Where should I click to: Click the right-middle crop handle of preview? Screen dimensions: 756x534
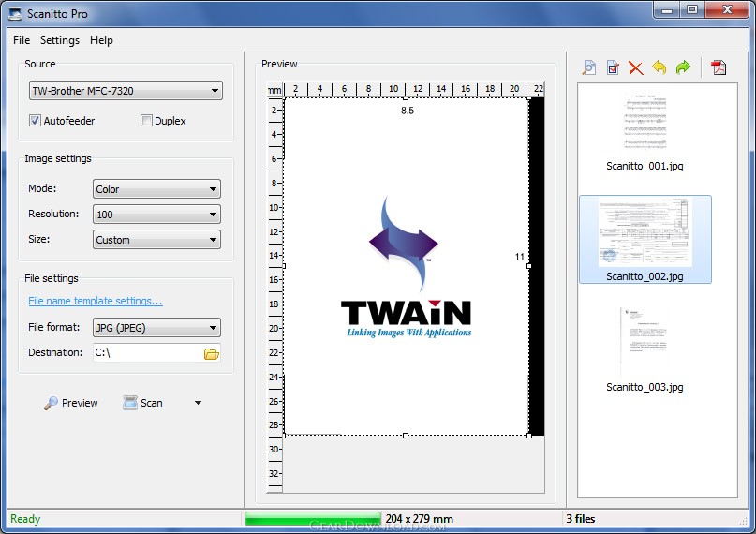(x=529, y=266)
